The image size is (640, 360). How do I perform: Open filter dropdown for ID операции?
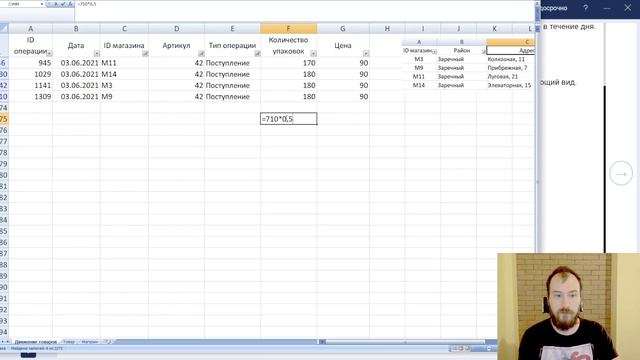(x=49, y=53)
